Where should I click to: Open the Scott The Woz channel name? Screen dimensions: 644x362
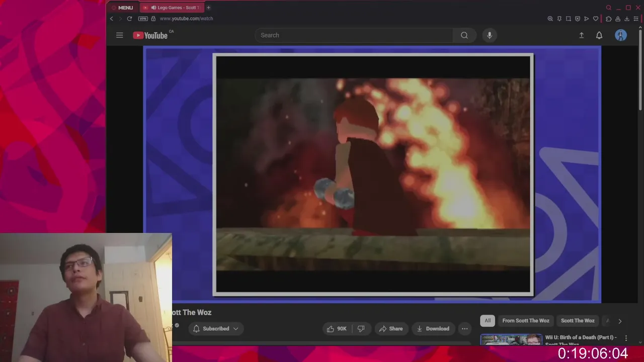pos(192,312)
